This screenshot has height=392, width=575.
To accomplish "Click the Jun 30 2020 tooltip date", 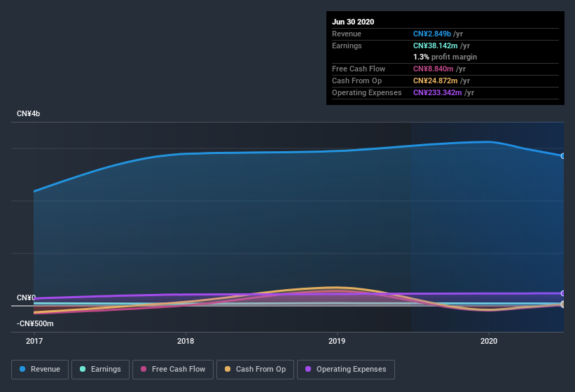I will pyautogui.click(x=353, y=22).
